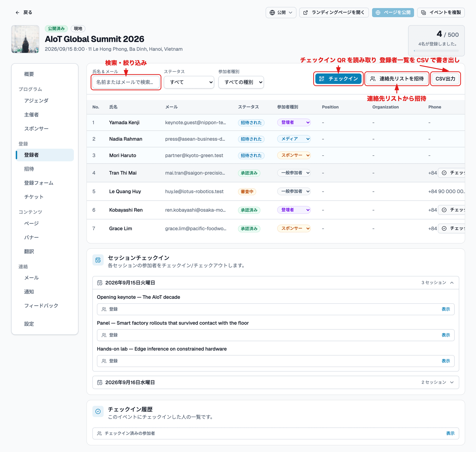Viewport: 476px width, 452px height.
Task: Click the check-in button in Tran Thi Mai's row
Action: [451, 173]
